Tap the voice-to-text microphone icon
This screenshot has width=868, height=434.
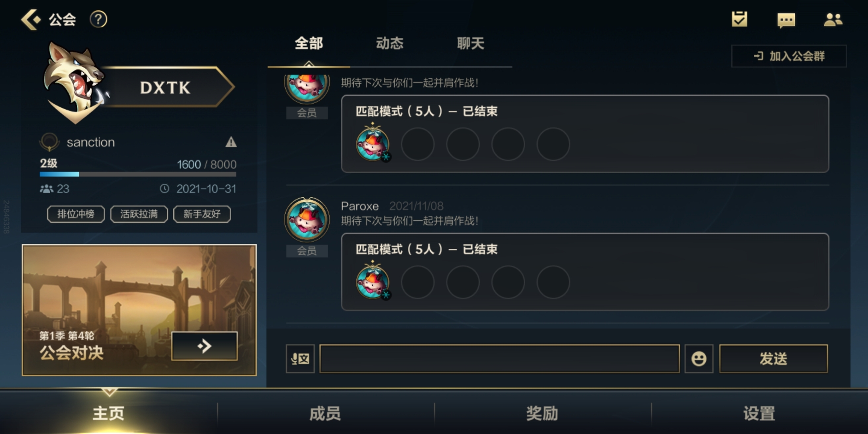pyautogui.click(x=300, y=358)
